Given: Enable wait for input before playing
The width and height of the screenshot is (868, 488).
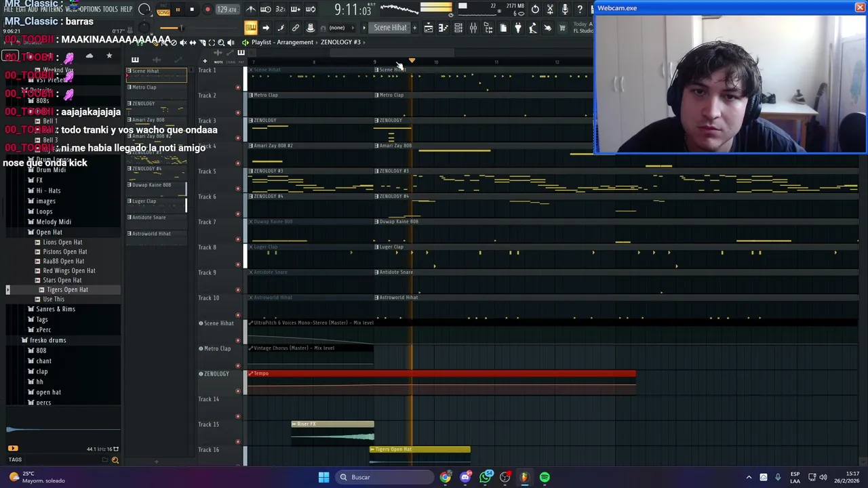Looking at the screenshot, I should point(266,9).
